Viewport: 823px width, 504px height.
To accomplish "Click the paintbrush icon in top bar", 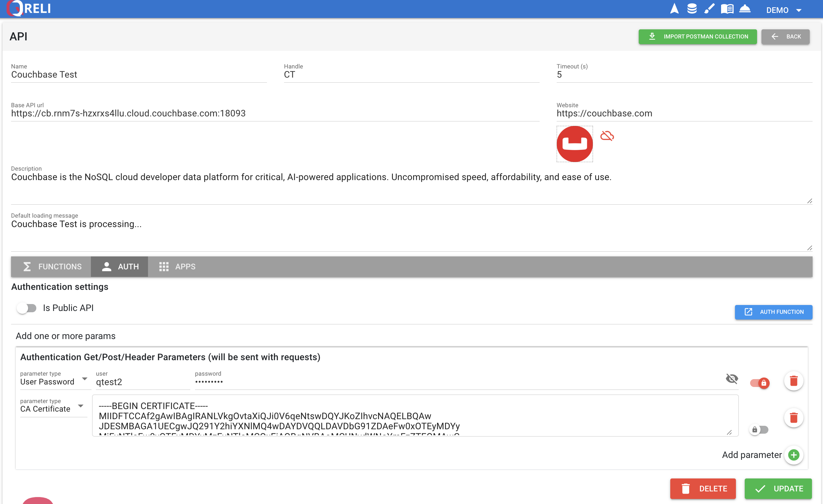I will (x=709, y=9).
